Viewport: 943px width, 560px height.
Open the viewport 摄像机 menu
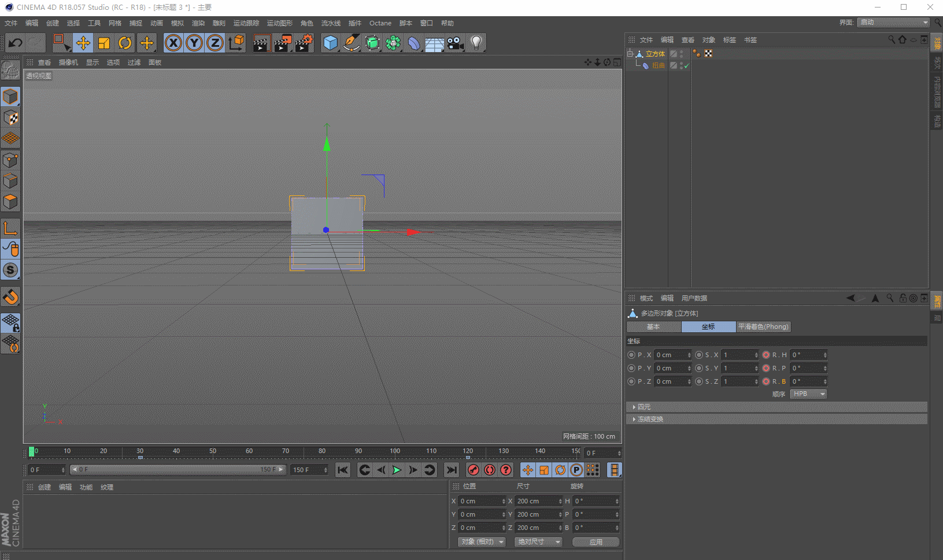point(68,62)
